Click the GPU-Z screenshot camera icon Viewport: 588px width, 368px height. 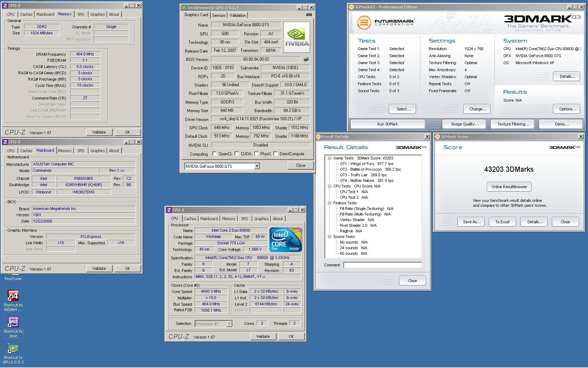(309, 15)
